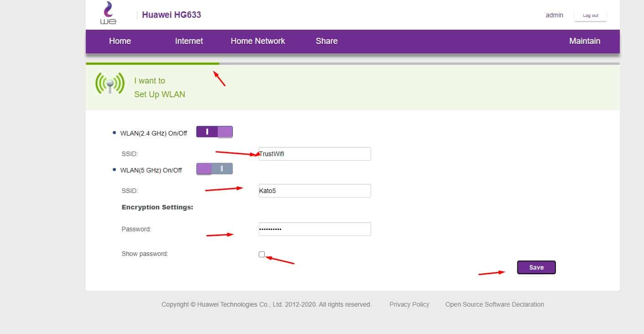Click the 5 GHz SSID field containing Kato5
This screenshot has height=334, width=644.
pyautogui.click(x=314, y=191)
